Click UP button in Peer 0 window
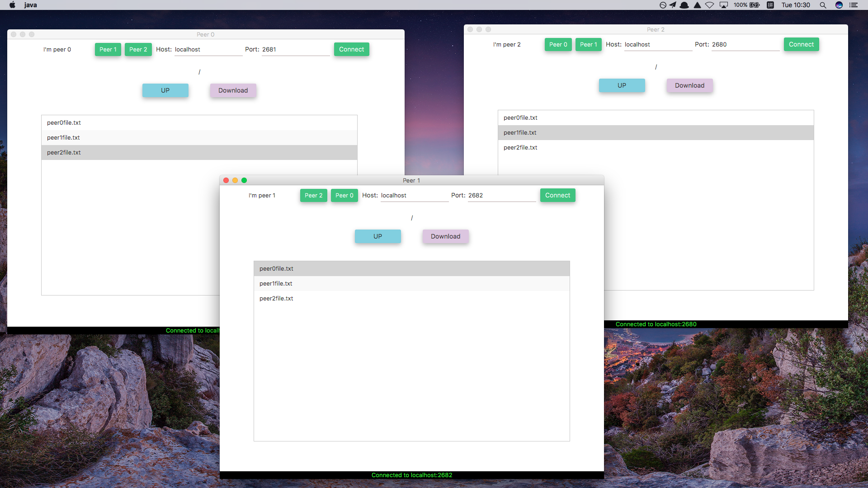 pyautogui.click(x=165, y=90)
